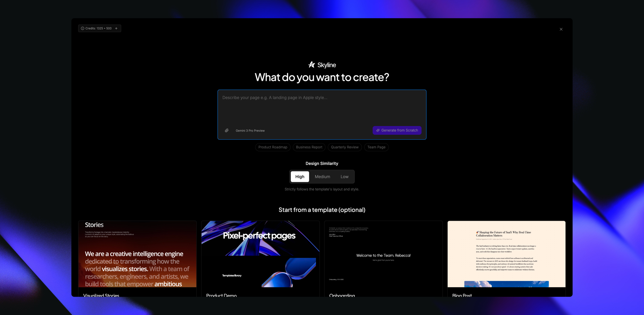
Task: Choose the Quarterly Review suggestion
Action: point(344,147)
